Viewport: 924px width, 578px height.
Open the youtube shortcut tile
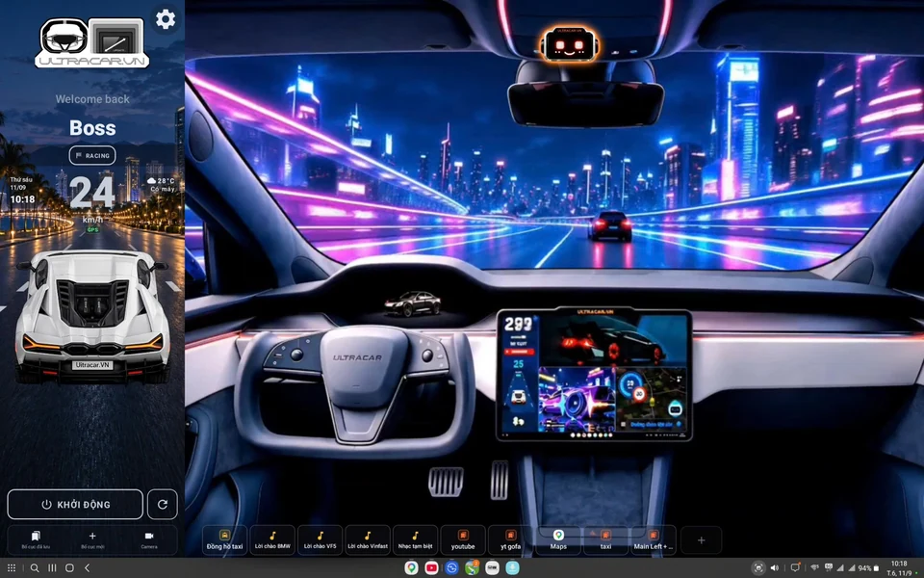click(x=463, y=539)
